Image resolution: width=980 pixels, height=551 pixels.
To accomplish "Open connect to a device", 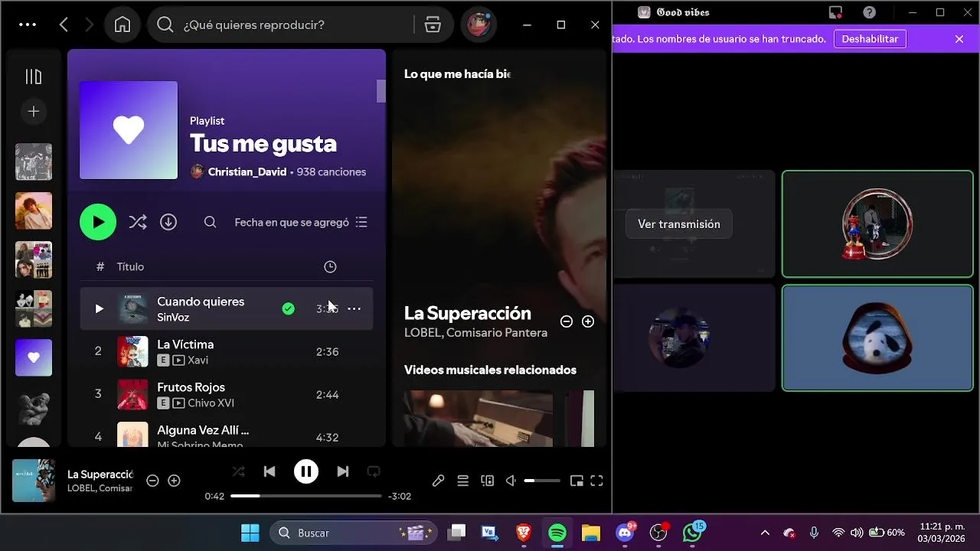I will (487, 481).
